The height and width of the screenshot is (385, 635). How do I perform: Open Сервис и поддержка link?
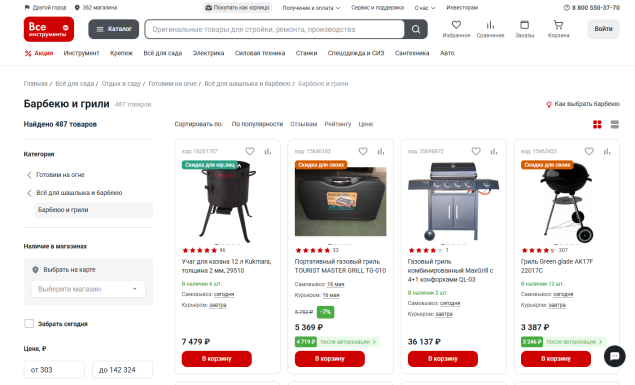(377, 8)
